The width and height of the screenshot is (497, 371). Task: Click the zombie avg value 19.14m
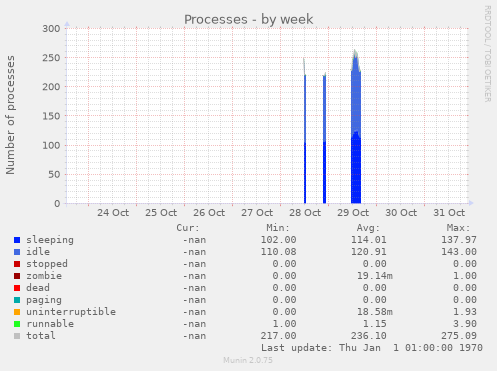[x=375, y=276]
